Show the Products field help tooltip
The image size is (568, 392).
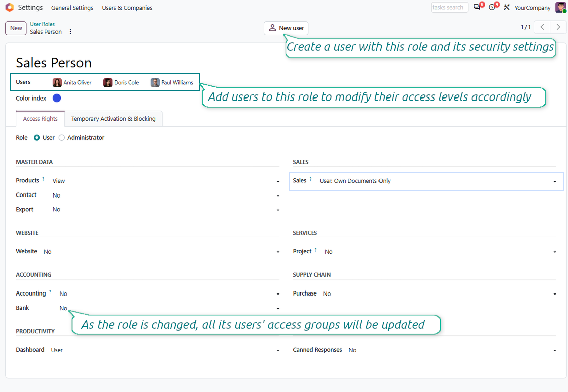pyautogui.click(x=43, y=179)
